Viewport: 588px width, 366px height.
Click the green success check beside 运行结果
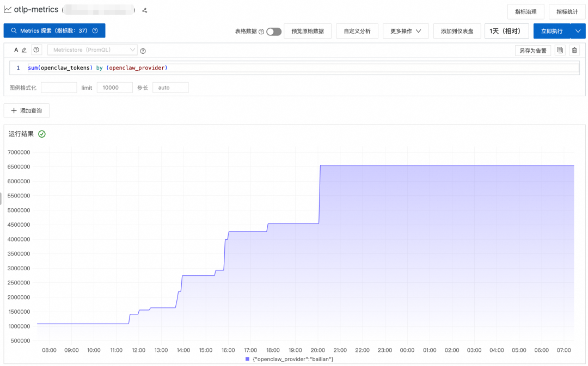43,133
